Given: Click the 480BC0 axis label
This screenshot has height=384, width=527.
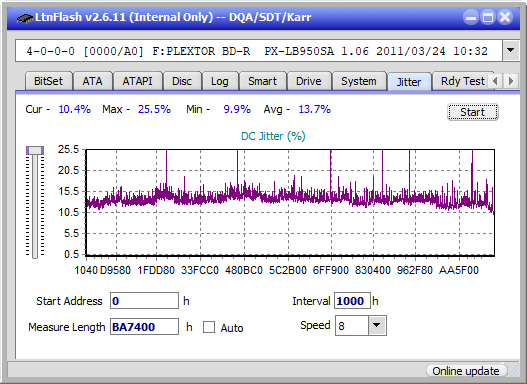Looking at the screenshot, I should [x=244, y=270].
